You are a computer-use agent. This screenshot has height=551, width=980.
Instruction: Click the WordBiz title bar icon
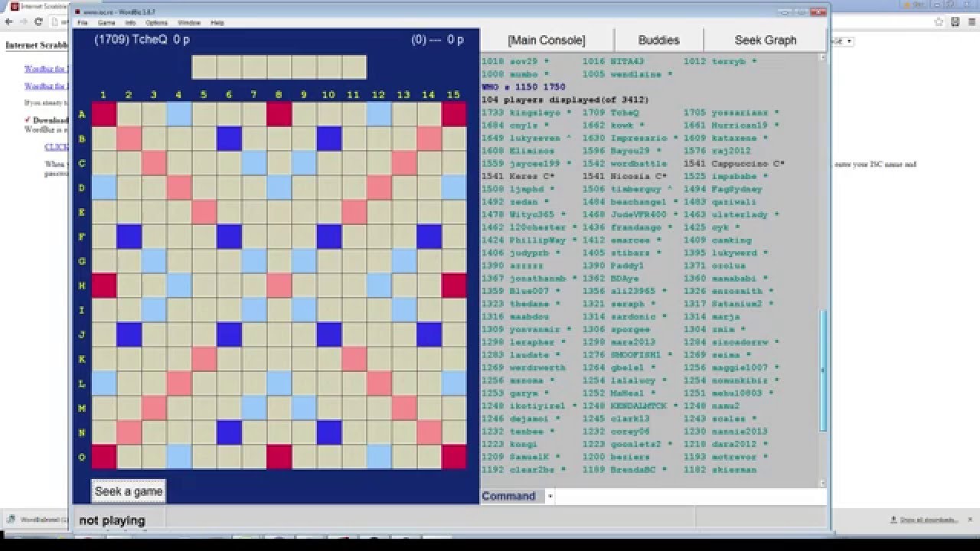click(79, 13)
